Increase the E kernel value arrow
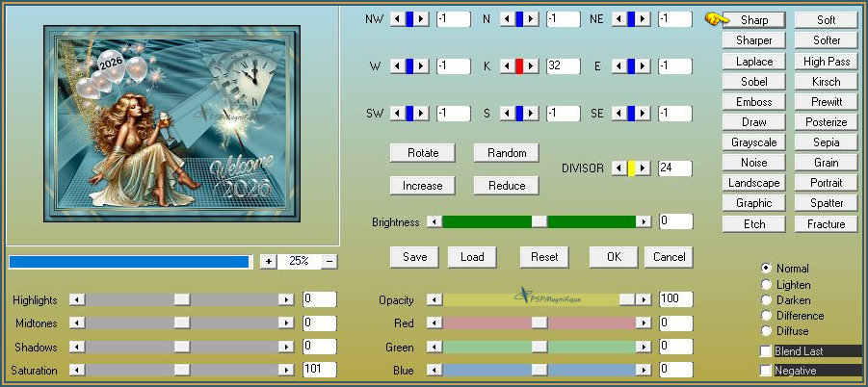868x387 pixels. (x=643, y=66)
